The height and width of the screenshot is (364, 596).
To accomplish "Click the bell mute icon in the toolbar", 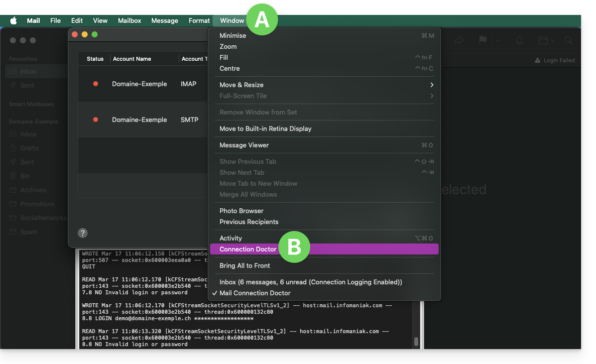I will (x=519, y=40).
